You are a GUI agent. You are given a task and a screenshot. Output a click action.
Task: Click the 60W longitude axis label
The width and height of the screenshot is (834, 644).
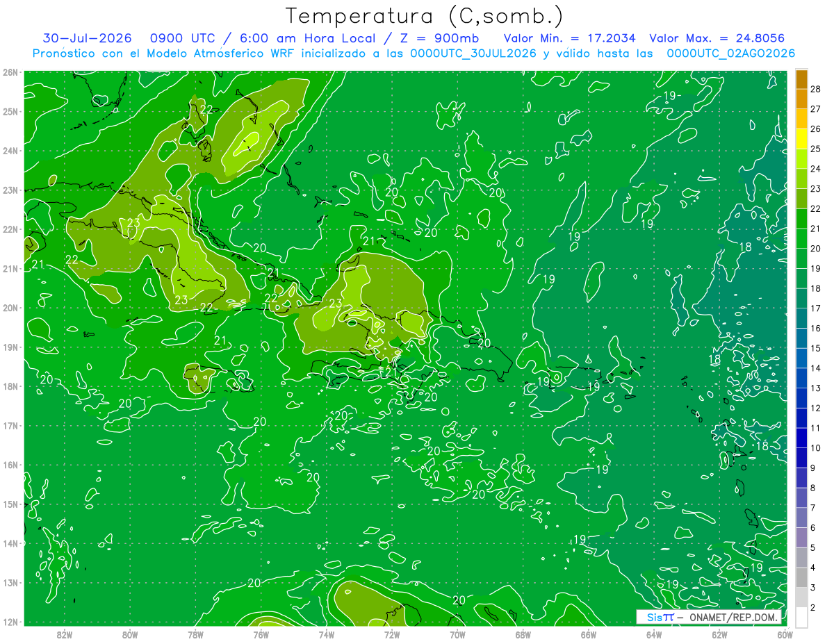click(785, 634)
